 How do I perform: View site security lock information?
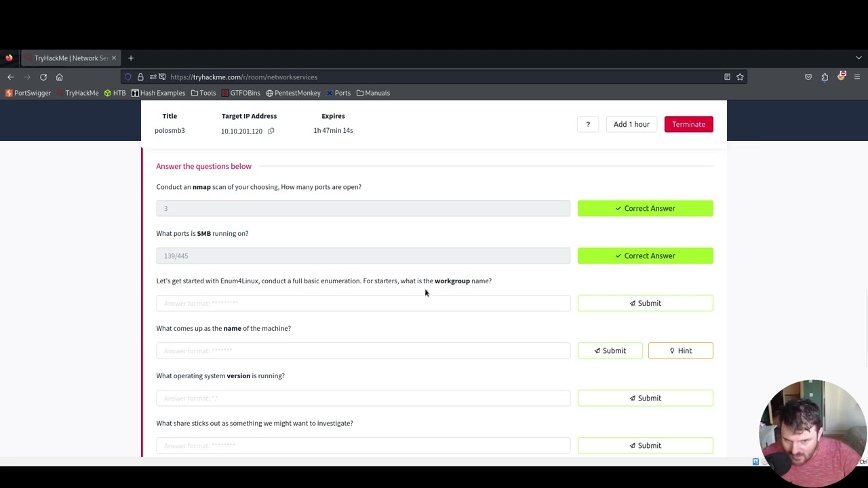point(140,77)
